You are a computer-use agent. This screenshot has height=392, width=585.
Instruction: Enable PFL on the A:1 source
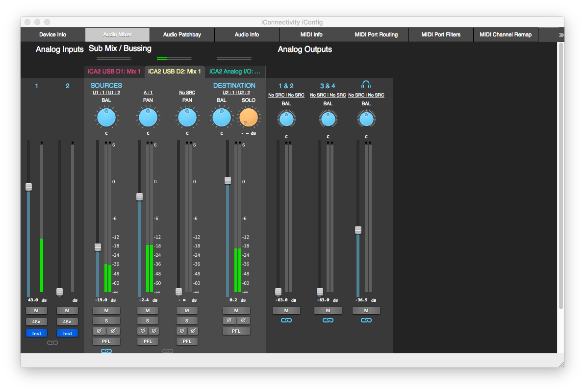148,341
